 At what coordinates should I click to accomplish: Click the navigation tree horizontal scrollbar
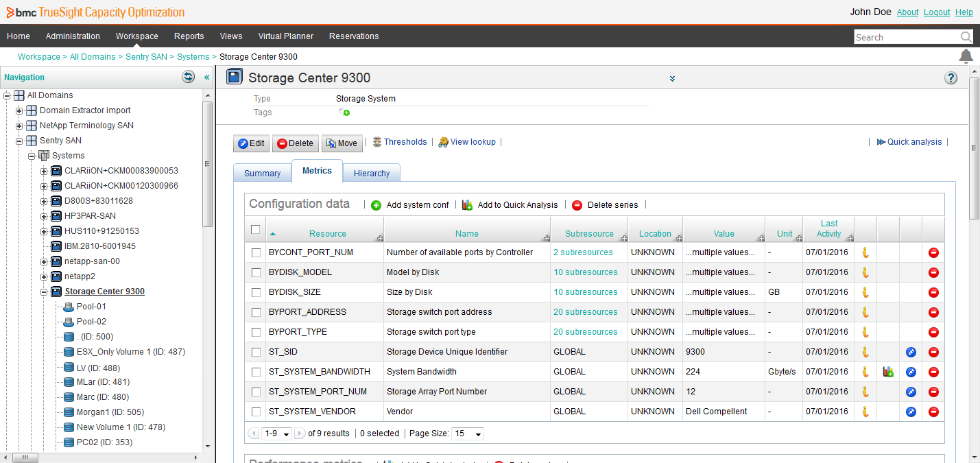[x=26, y=458]
